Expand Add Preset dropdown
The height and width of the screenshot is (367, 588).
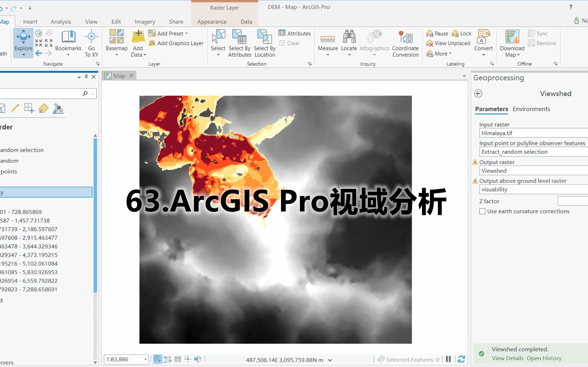(x=186, y=33)
